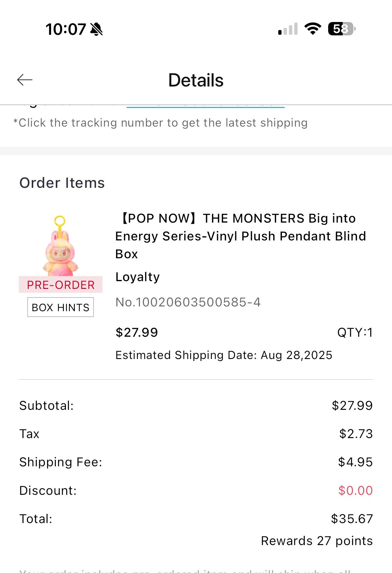Tap order number No.10020603500585-4

click(188, 302)
